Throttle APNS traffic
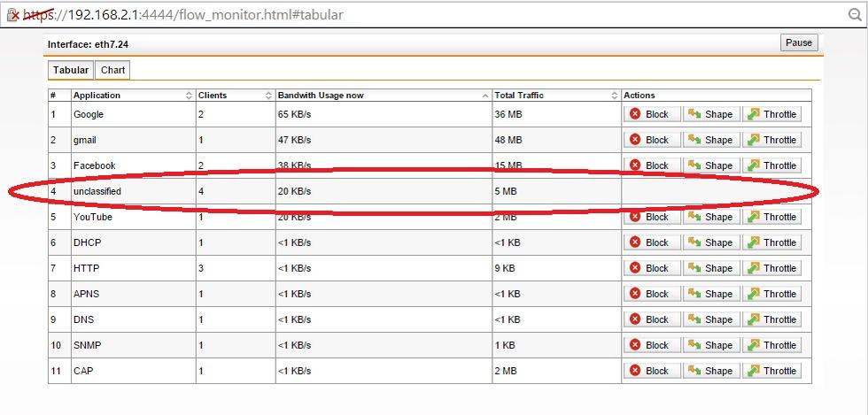This screenshot has width=868, height=415. [x=771, y=294]
